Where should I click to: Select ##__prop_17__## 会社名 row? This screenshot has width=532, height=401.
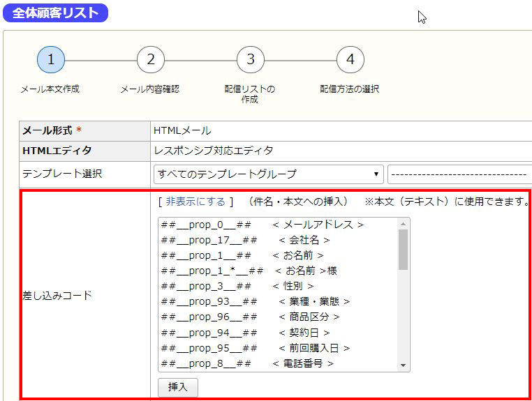tap(278, 241)
